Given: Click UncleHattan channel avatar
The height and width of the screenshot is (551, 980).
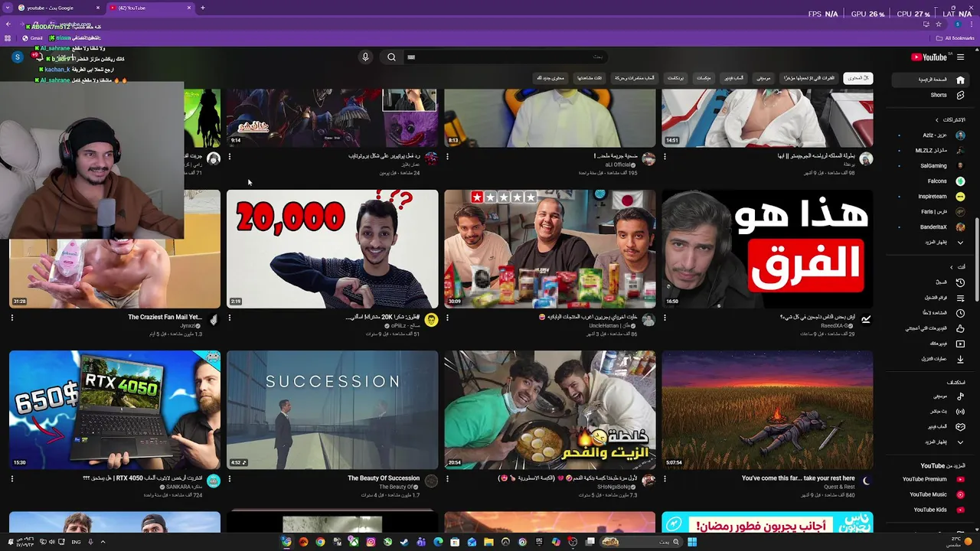Looking at the screenshot, I should (648, 320).
